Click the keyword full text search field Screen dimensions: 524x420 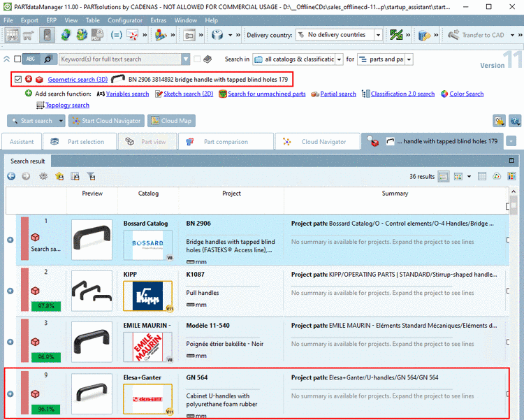click(x=120, y=59)
